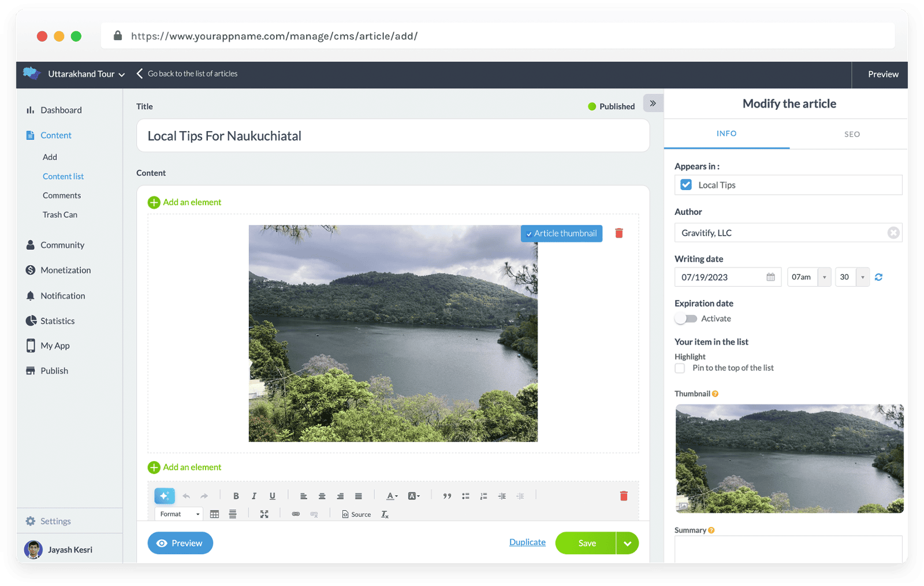Check Pin to the top of the list
Viewport: 924px width, 586px height.
(680, 368)
